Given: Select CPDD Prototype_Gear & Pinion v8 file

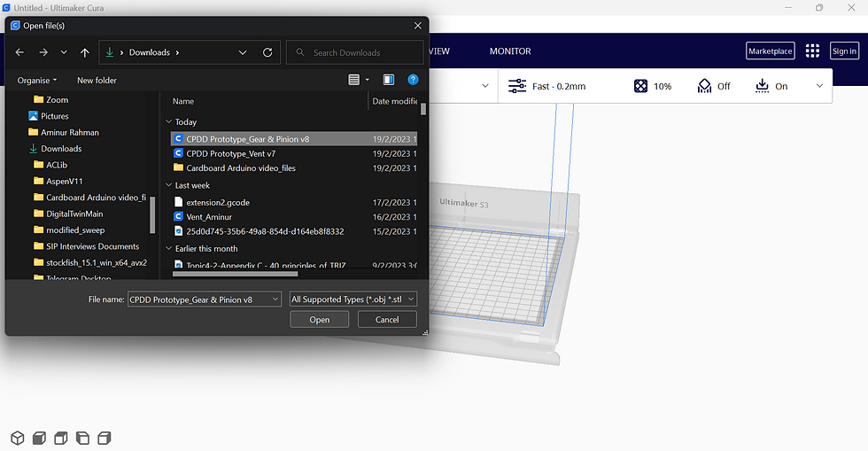Looking at the screenshot, I should click(x=294, y=139).
